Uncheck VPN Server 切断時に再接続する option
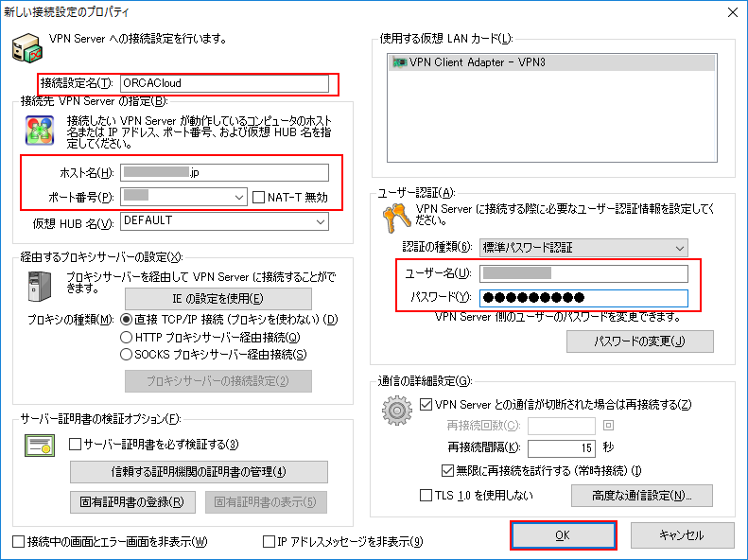 point(426,405)
